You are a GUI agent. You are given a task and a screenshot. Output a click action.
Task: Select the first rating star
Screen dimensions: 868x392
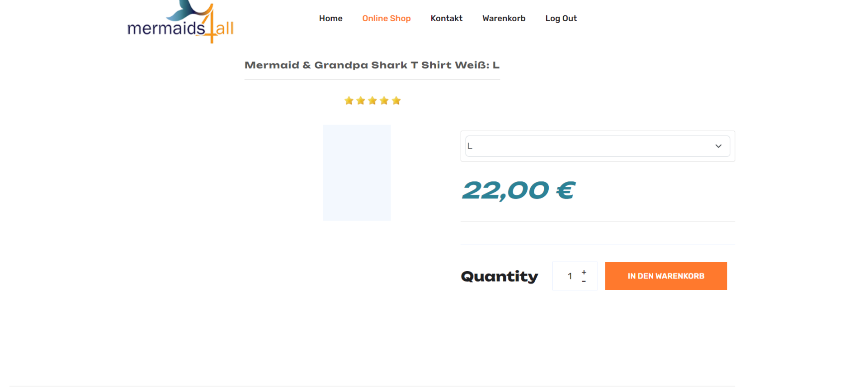[349, 100]
